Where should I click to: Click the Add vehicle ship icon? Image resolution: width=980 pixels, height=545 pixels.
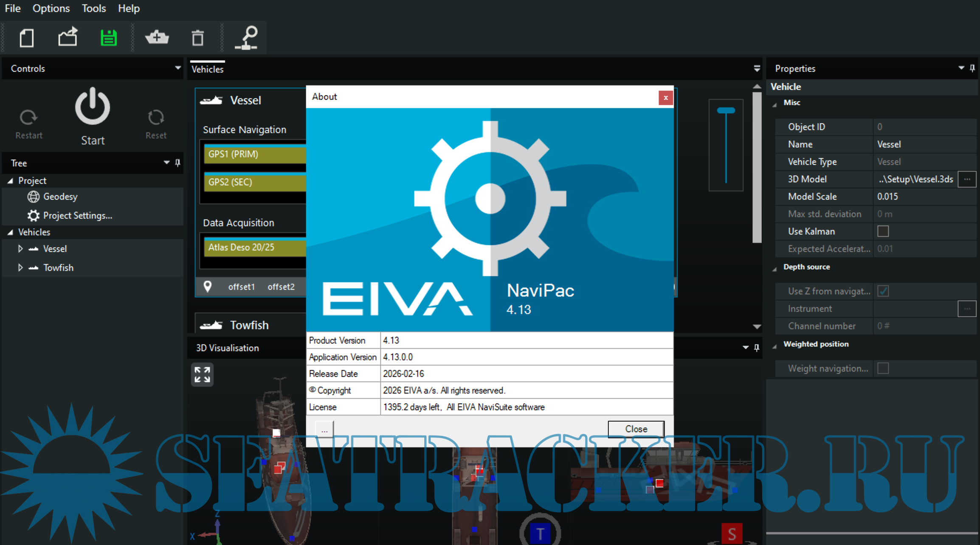click(x=157, y=38)
